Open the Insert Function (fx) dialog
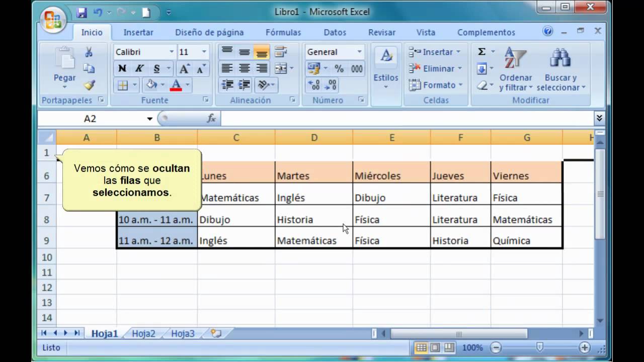644x362 pixels. (211, 119)
